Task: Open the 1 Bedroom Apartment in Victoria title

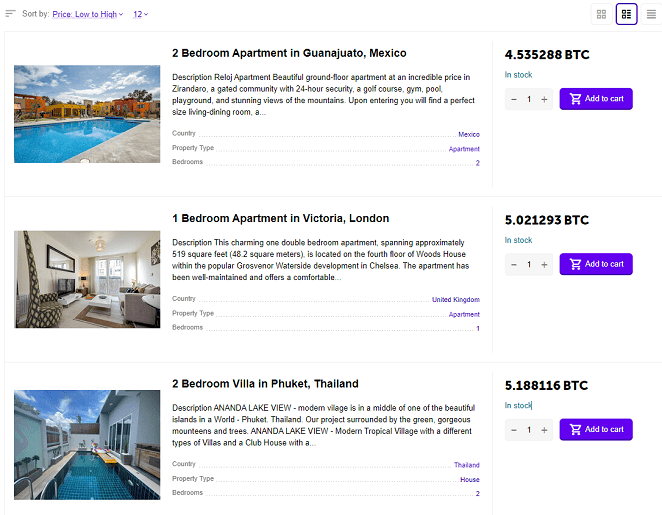Action: click(280, 218)
